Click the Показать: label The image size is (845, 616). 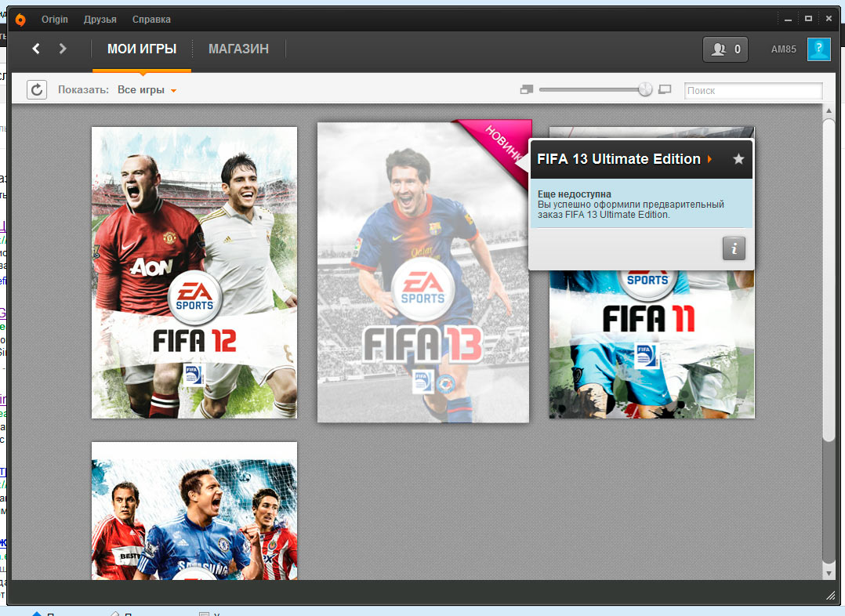point(84,90)
